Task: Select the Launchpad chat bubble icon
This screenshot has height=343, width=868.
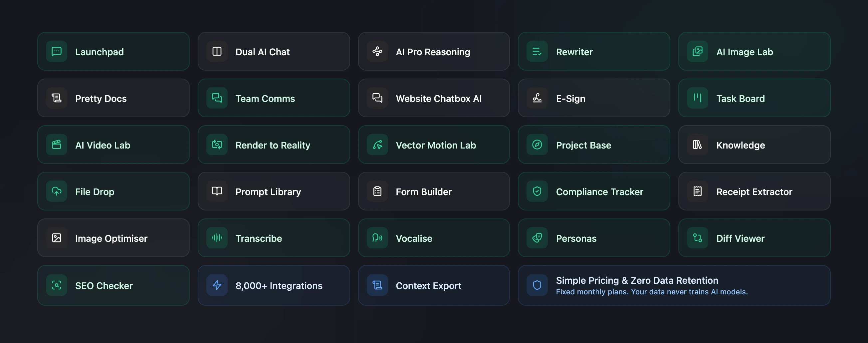Action: tap(57, 52)
